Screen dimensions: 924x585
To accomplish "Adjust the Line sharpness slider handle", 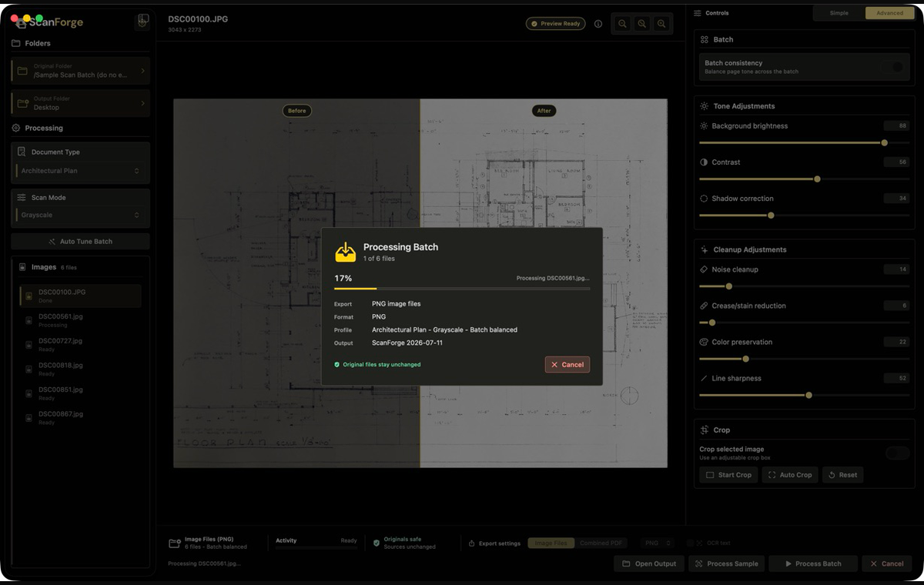I will (x=808, y=395).
